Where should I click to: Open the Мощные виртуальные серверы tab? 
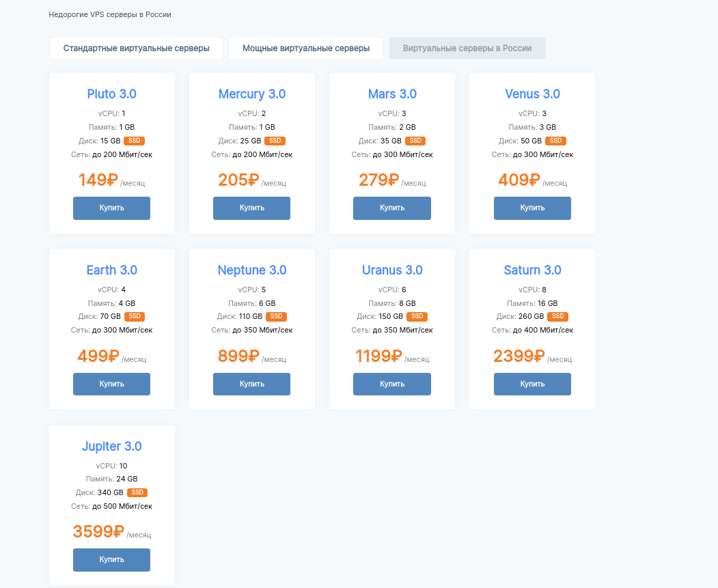click(306, 48)
